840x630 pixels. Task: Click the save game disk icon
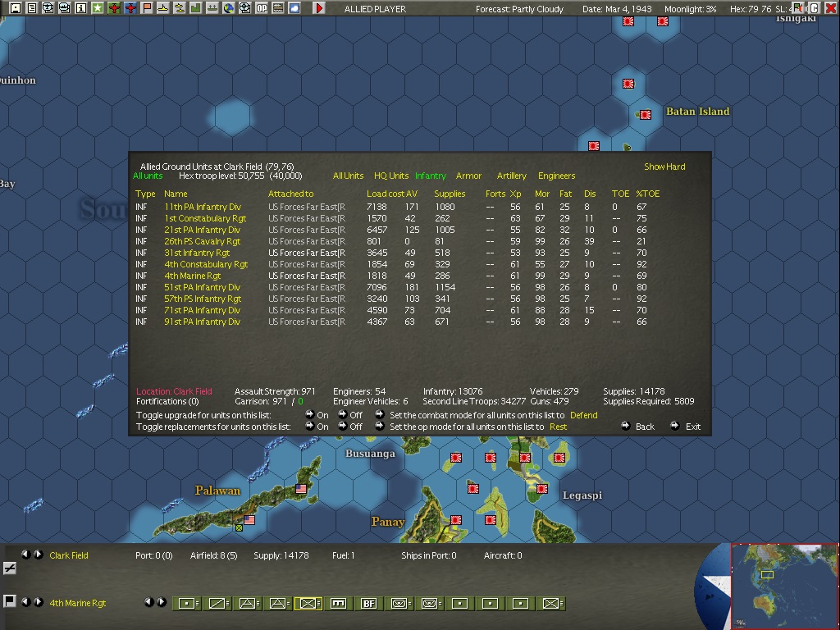coord(16,8)
